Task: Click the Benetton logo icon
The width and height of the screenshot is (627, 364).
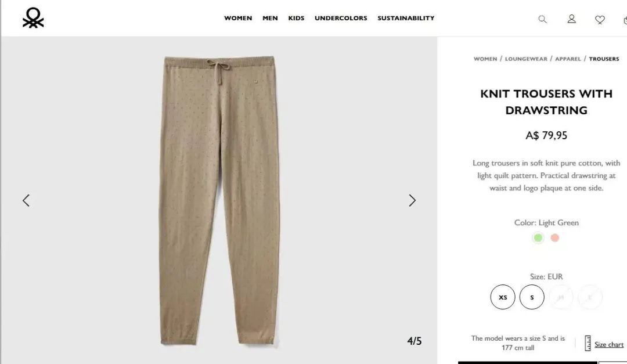Action: coord(33,18)
